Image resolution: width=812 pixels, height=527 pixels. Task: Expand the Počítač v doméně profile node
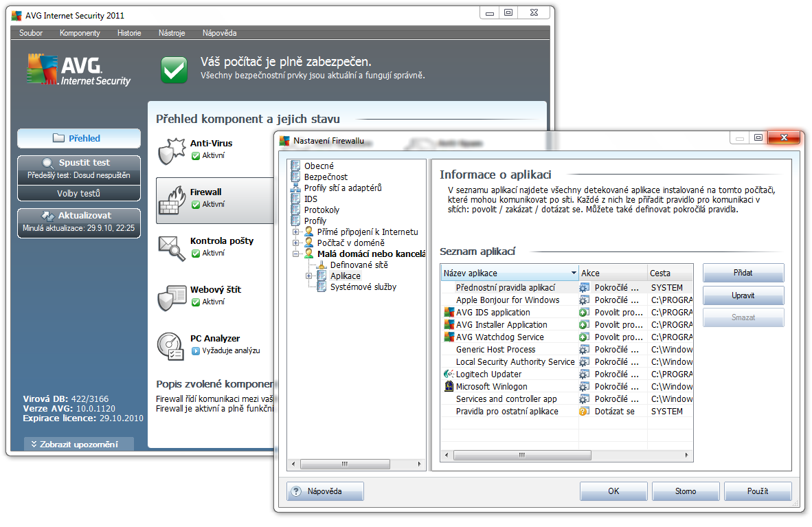tap(295, 243)
